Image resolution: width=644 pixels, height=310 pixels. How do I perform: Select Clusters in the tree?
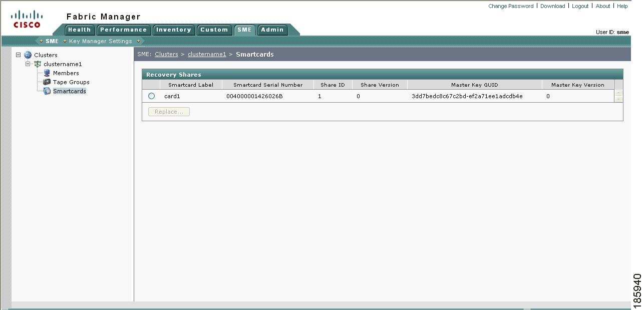click(x=46, y=55)
